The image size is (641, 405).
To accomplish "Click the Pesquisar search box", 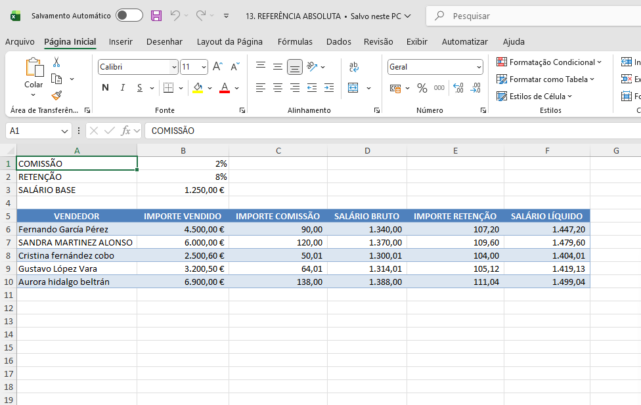I will tap(530, 16).
